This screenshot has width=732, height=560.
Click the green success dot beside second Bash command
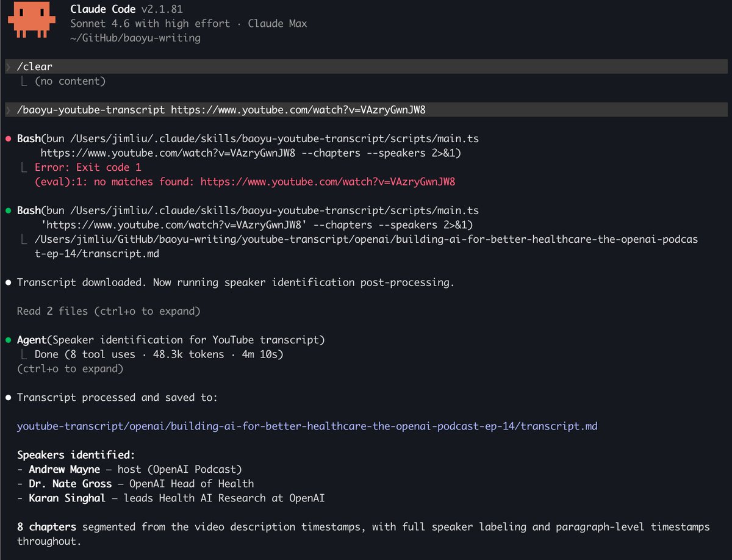pos(9,210)
